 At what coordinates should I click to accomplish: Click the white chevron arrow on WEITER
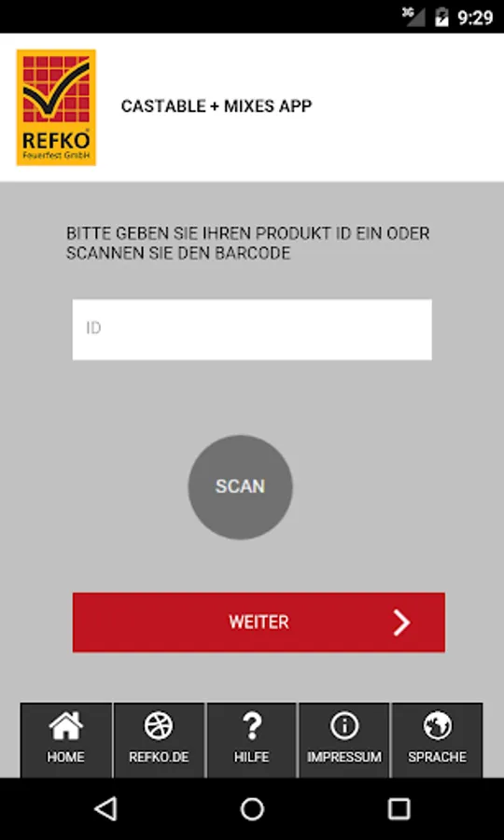[401, 623]
